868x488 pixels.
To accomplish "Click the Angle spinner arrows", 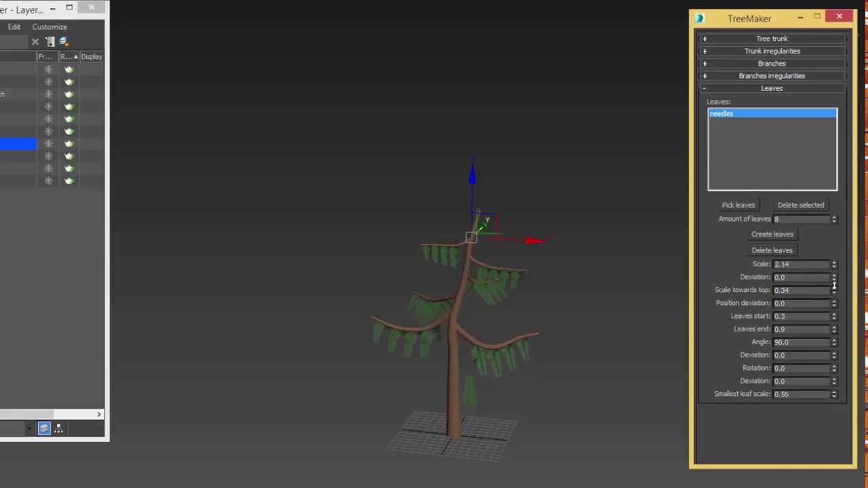I will tap(834, 342).
